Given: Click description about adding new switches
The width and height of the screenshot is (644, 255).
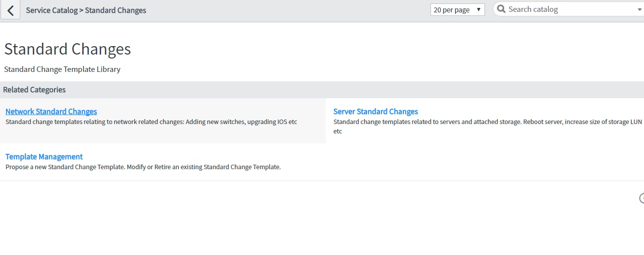Looking at the screenshot, I should [x=151, y=122].
